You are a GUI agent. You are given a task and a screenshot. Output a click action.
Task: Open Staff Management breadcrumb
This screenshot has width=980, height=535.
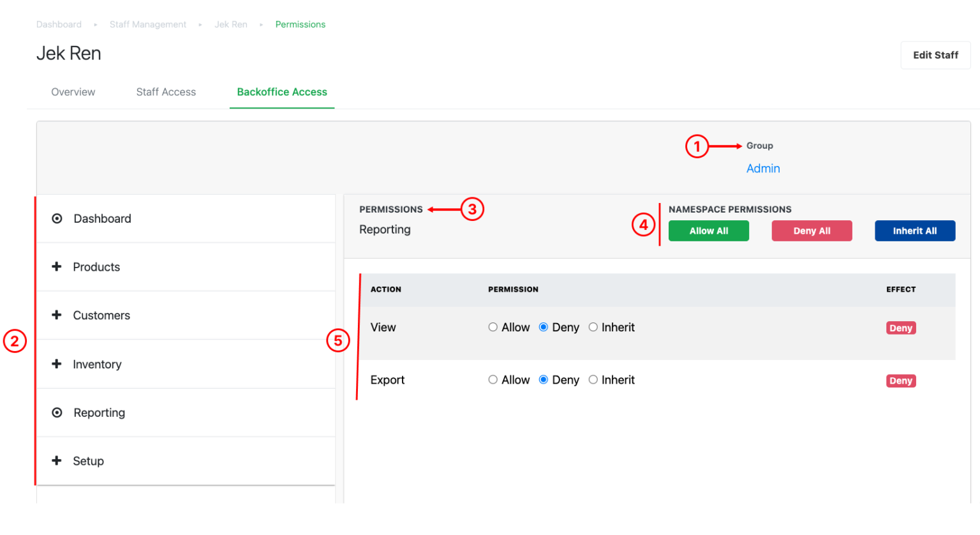pos(148,24)
